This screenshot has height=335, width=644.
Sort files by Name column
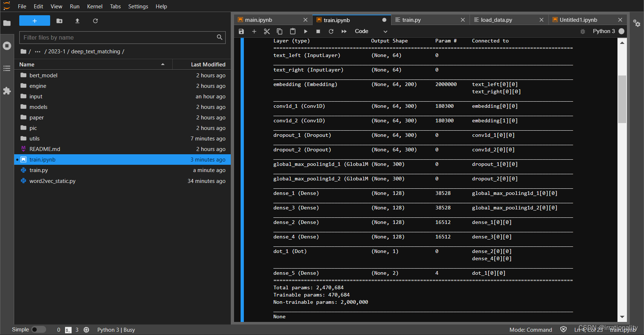pyautogui.click(x=93, y=65)
